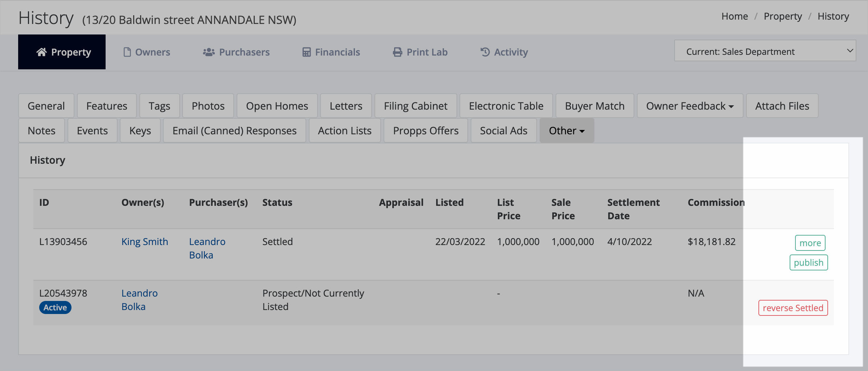Image resolution: width=868 pixels, height=371 pixels.
Task: Click the publish button
Action: 808,262
